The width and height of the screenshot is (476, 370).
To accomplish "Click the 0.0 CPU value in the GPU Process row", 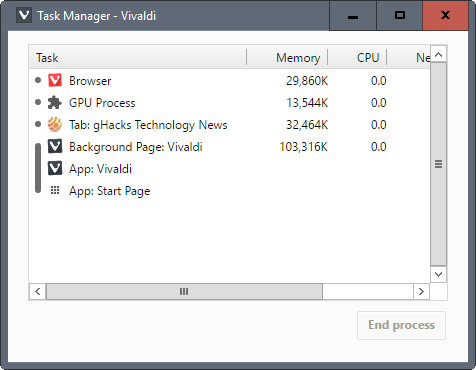I will pyautogui.click(x=379, y=103).
